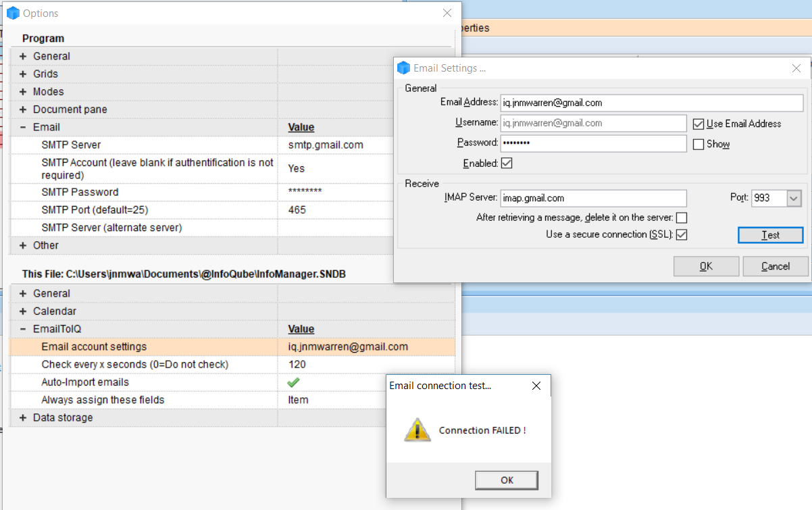Collapse the Email section
Screen dimensions: 812x510
pyautogui.click(x=23, y=127)
